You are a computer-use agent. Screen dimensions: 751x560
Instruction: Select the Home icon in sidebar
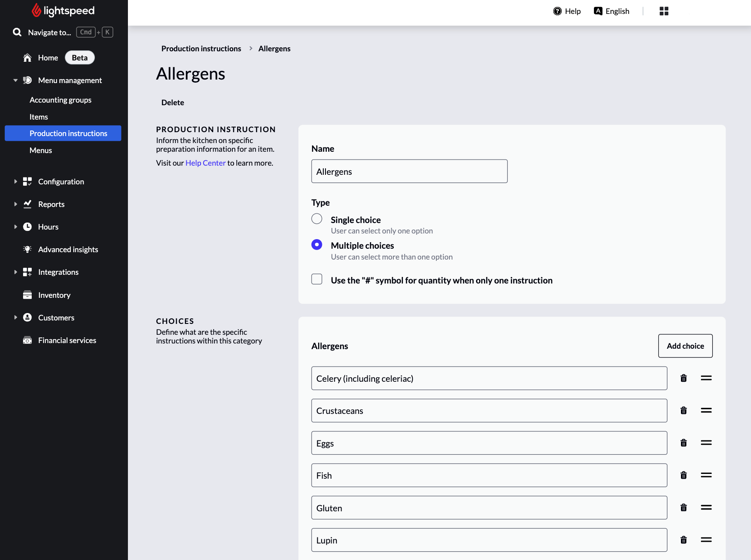(27, 57)
